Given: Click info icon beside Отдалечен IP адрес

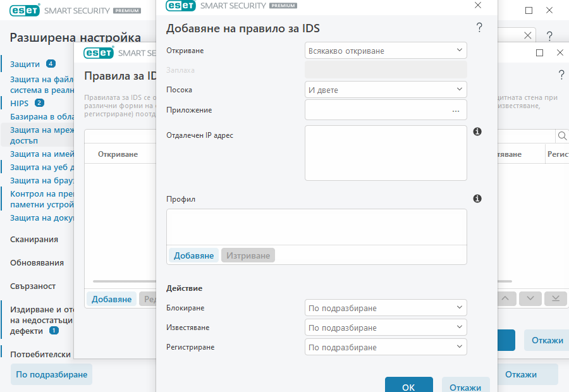Looking at the screenshot, I should [x=477, y=131].
